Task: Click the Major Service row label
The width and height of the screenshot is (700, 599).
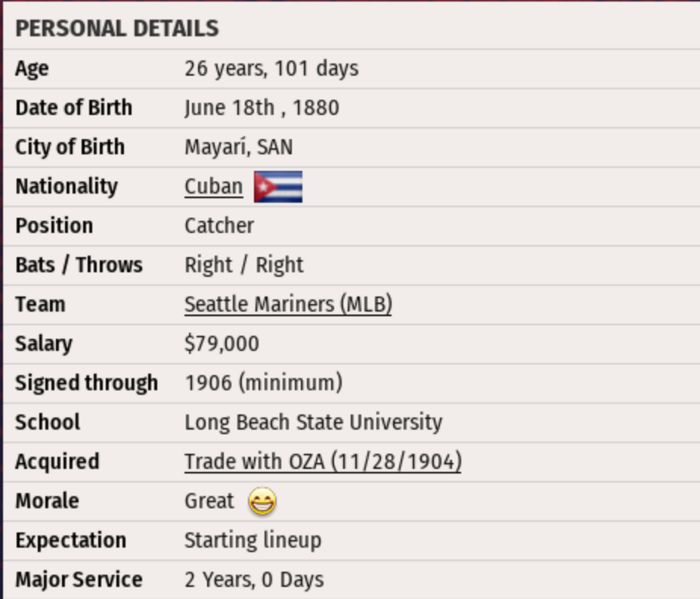Action: pyautogui.click(x=79, y=580)
